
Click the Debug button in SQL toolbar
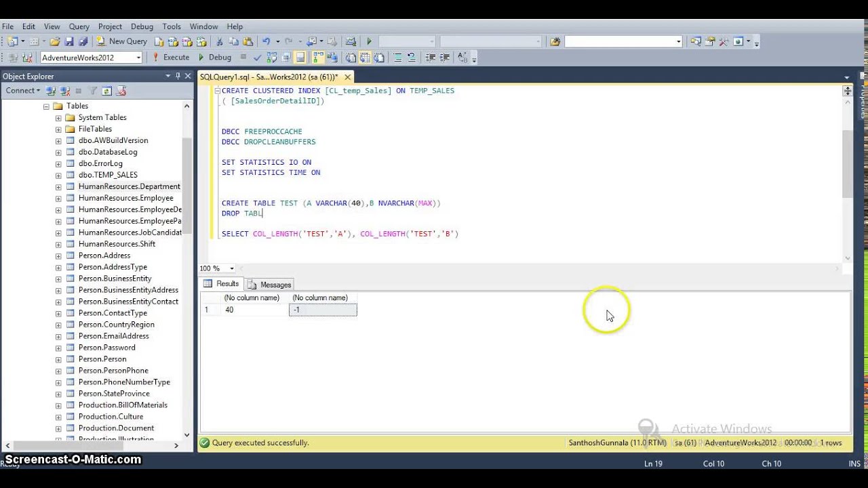216,58
